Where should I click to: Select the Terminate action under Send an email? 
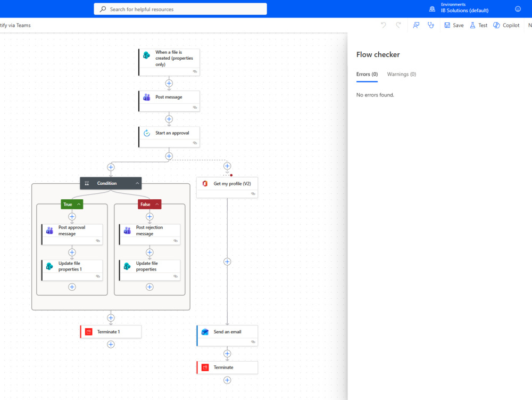tap(227, 368)
